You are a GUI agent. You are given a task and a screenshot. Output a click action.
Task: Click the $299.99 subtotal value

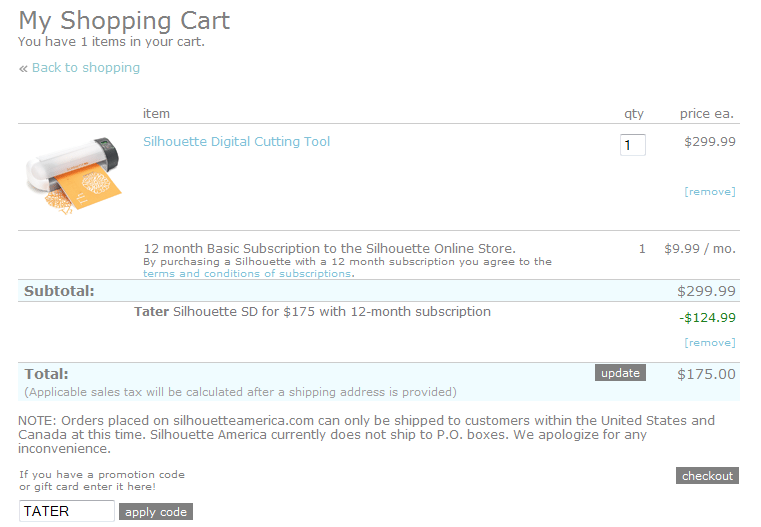pyautogui.click(x=706, y=291)
